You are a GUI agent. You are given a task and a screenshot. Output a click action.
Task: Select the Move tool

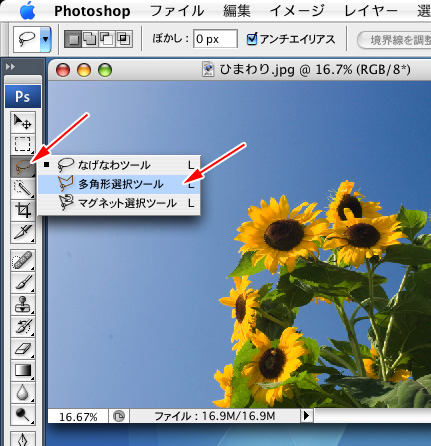23,122
